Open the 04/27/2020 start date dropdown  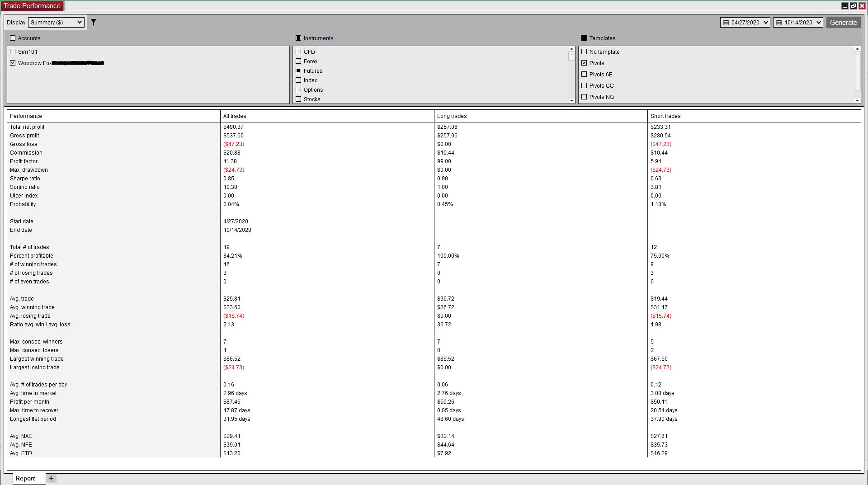pos(745,23)
